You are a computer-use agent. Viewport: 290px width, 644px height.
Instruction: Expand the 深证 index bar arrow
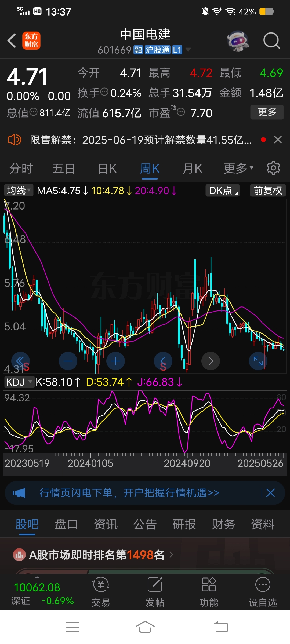click(x=37, y=577)
